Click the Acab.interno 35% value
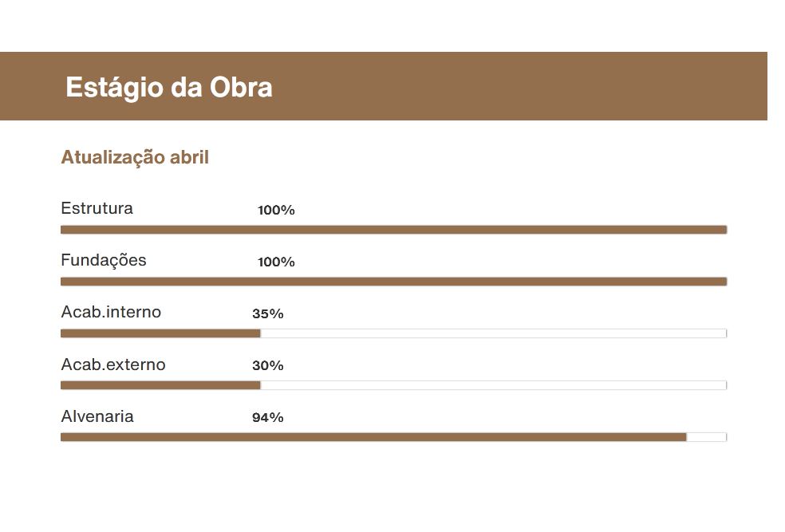785x532 pixels. tap(268, 313)
